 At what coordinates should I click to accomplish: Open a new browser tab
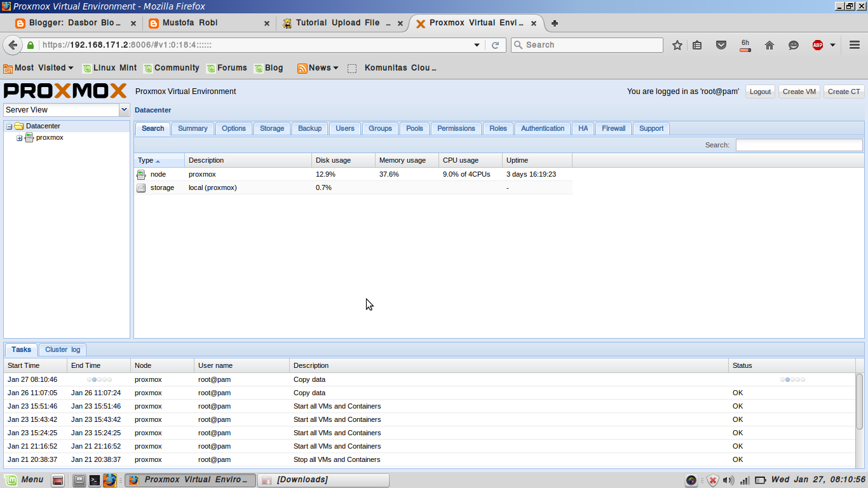(555, 24)
